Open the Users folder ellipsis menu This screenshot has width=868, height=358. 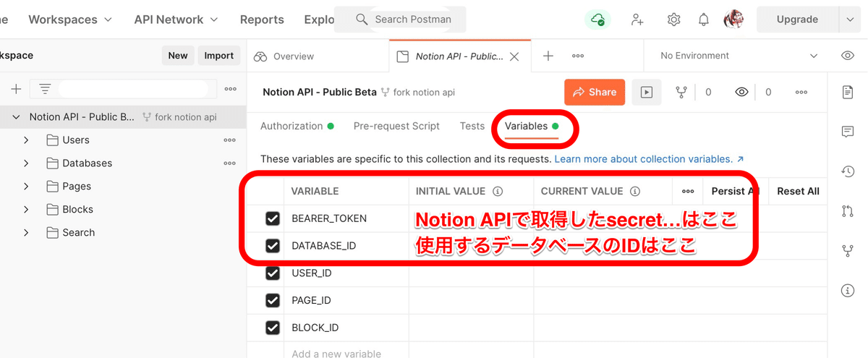(x=229, y=140)
